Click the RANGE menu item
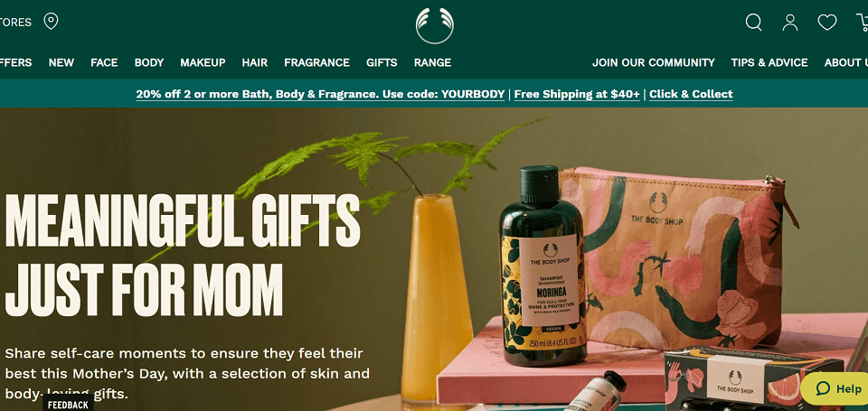The width and height of the screenshot is (868, 411). pos(432,62)
